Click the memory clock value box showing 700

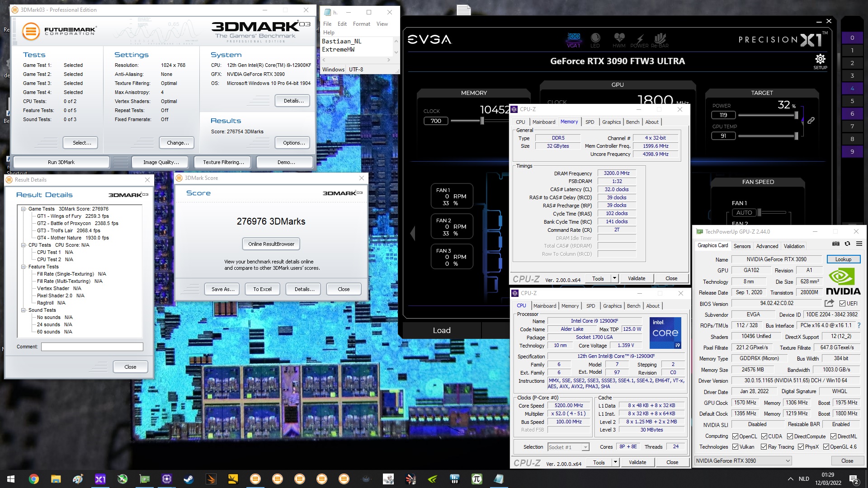[x=436, y=121]
